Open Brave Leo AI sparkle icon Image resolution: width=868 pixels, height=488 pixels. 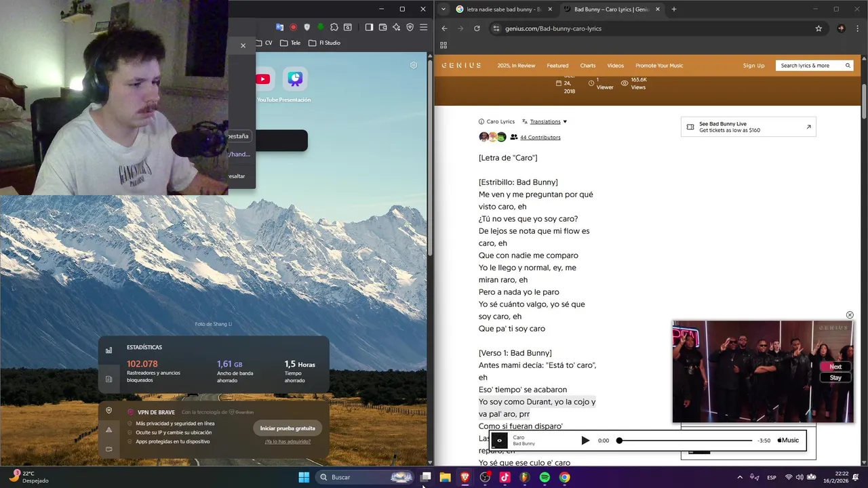coord(396,27)
